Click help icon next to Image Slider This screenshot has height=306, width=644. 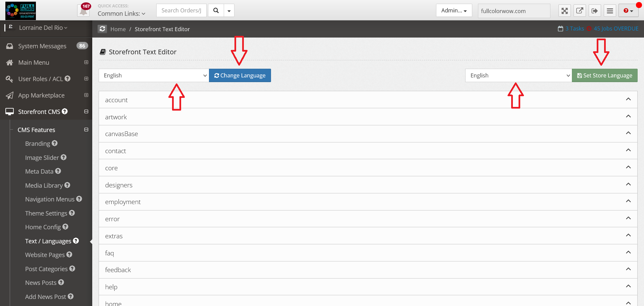pos(63,157)
